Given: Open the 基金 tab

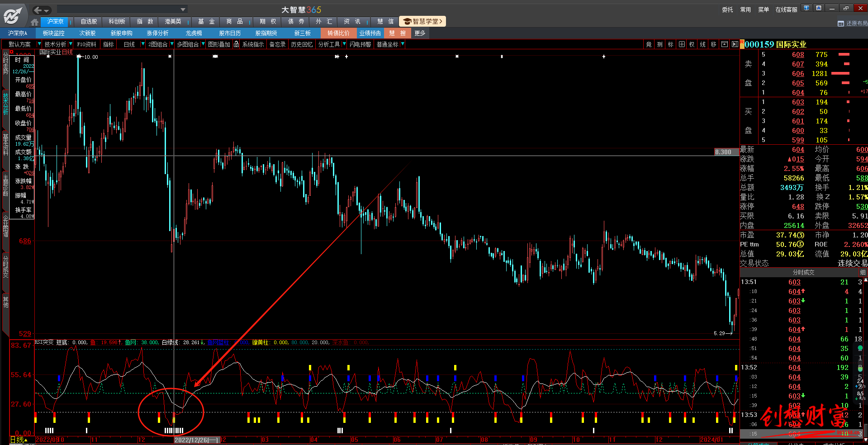Looking at the screenshot, I should (206, 21).
